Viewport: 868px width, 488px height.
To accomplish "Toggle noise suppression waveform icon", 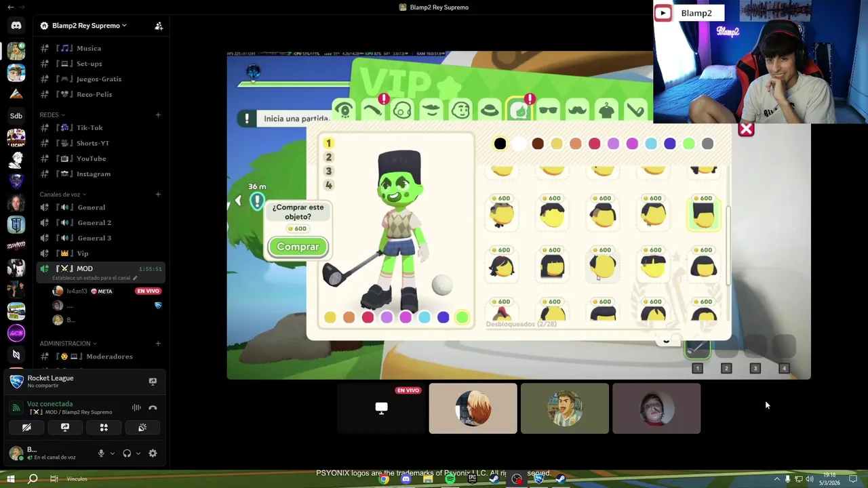I will click(136, 407).
